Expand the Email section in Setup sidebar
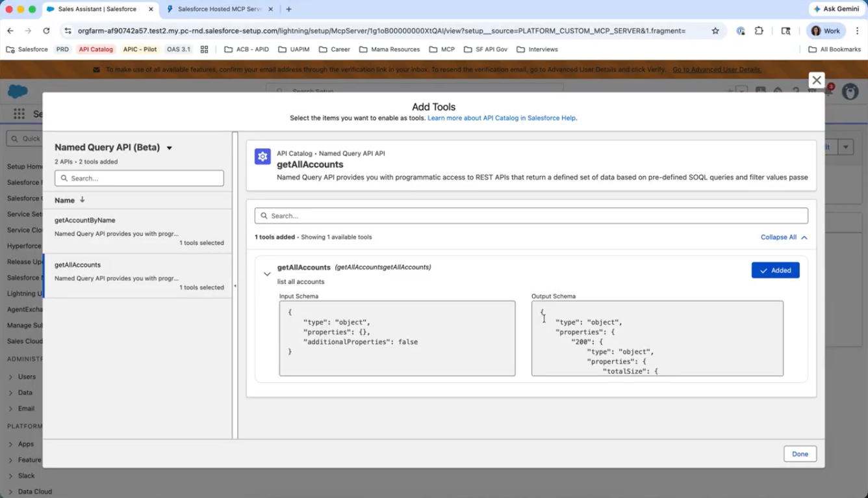Image resolution: width=868 pixels, height=498 pixels. coord(10,409)
